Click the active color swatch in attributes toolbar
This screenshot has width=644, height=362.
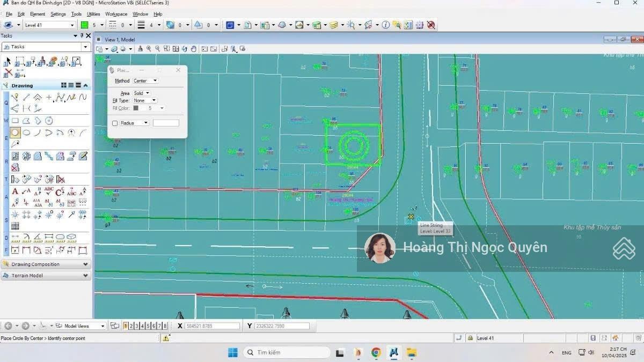coord(85,25)
